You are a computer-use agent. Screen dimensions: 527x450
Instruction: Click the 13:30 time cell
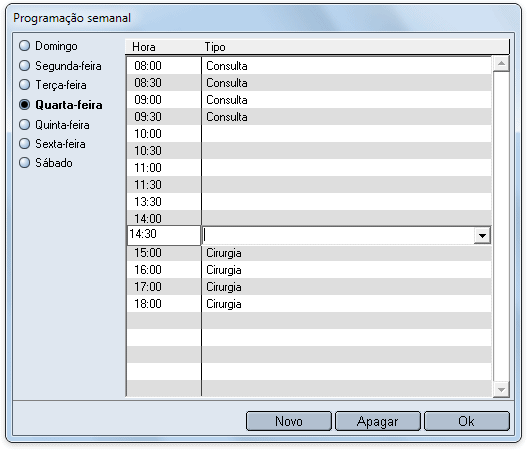coord(164,202)
